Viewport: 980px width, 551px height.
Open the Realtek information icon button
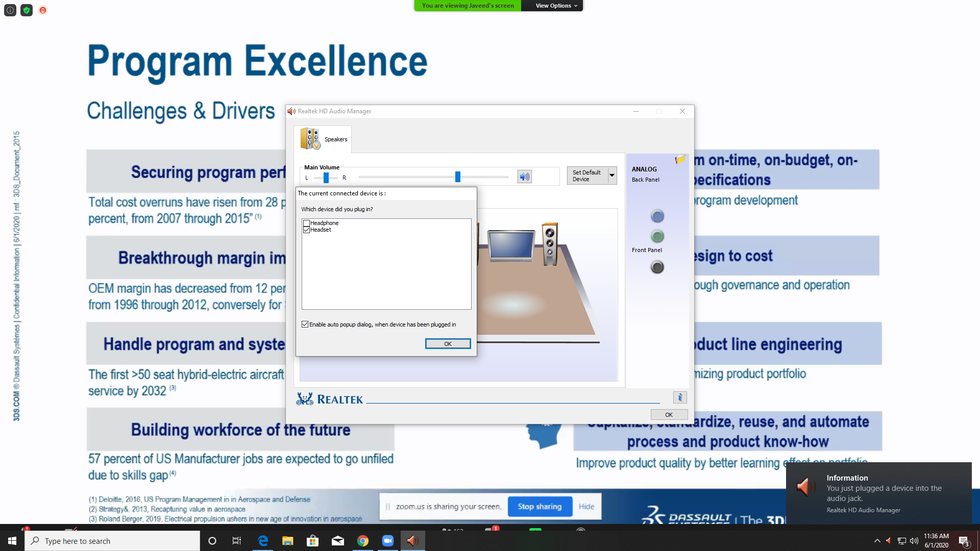[x=680, y=397]
